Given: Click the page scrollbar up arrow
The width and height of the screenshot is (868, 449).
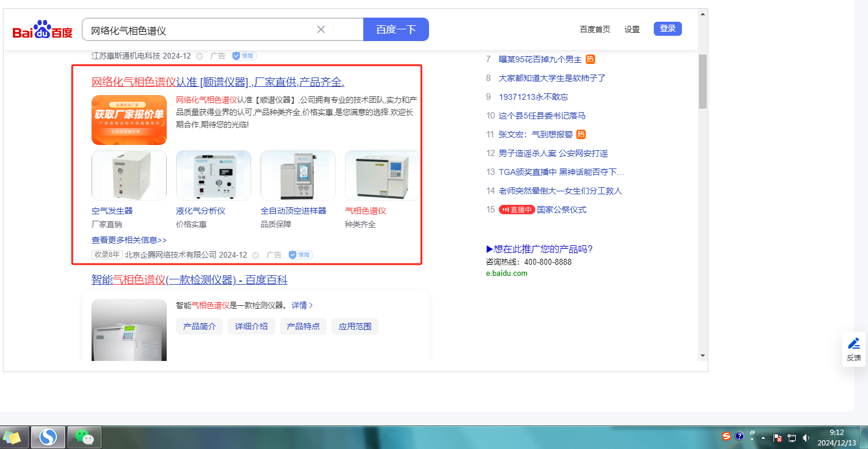Looking at the screenshot, I should (702, 13).
